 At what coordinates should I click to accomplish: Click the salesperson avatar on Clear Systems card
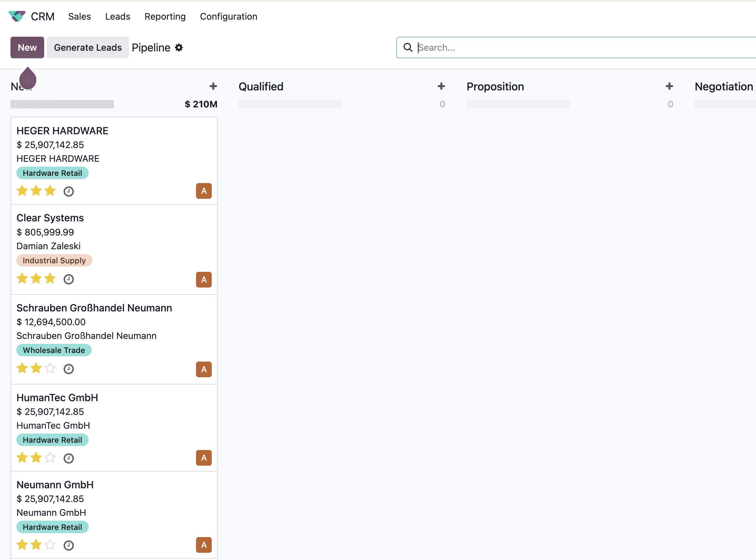pos(204,279)
